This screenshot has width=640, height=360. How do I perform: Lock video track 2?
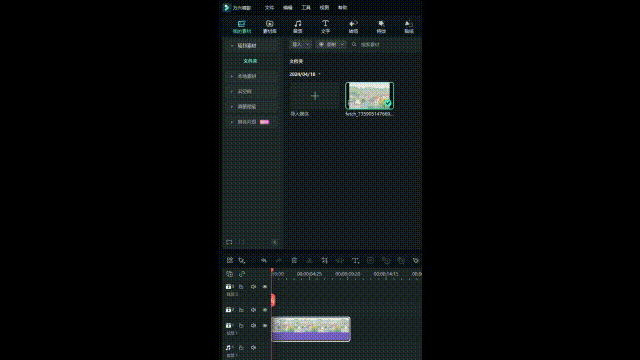(241, 310)
